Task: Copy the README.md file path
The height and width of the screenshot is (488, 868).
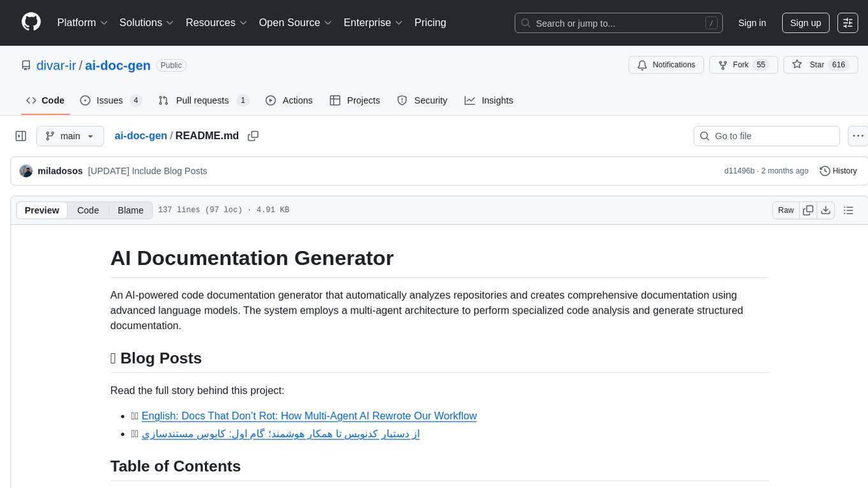Action: 253,136
